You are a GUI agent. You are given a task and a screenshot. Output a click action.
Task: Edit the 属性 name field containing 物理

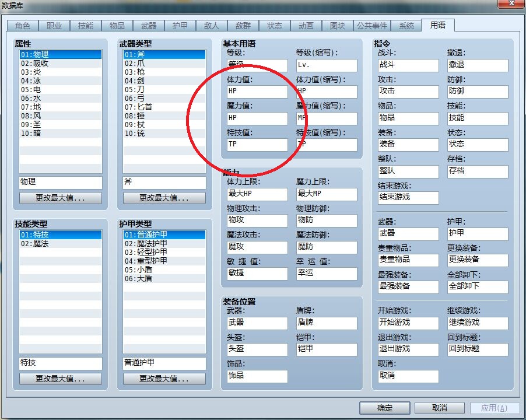[61, 183]
